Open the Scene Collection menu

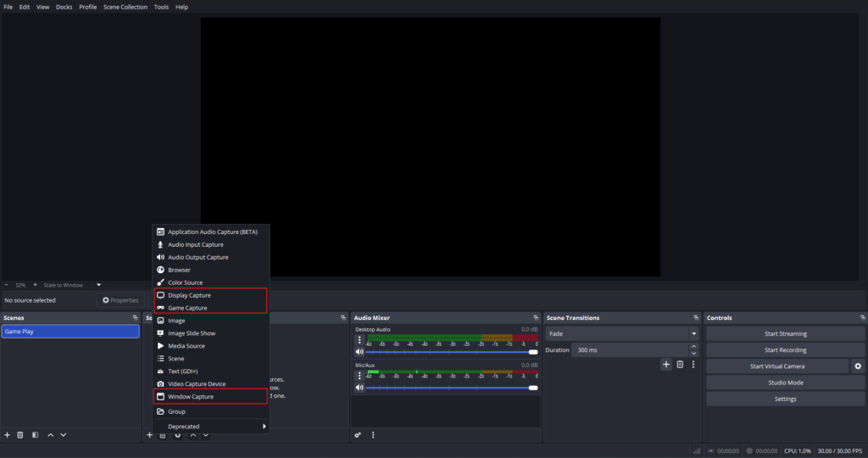point(125,7)
